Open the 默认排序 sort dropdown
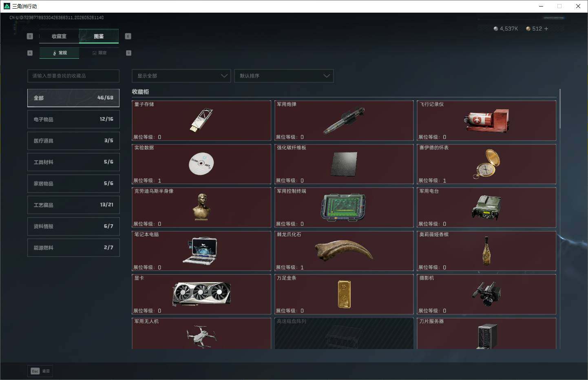 click(x=284, y=76)
